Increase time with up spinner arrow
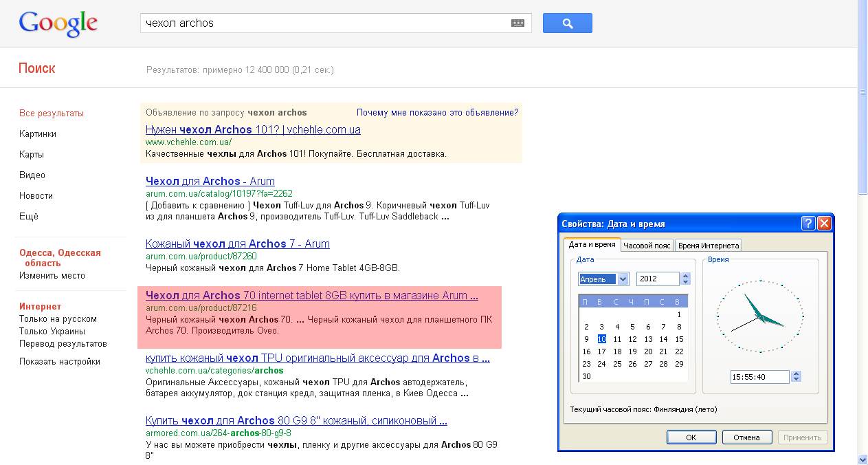Screen dimensions: 868x465 (797, 374)
